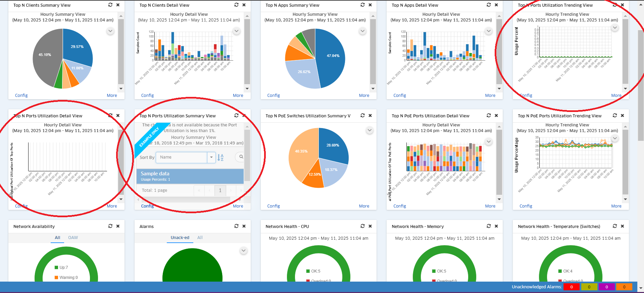The image size is (644, 293).
Task: Refresh the Alarms widget
Action: (236, 226)
